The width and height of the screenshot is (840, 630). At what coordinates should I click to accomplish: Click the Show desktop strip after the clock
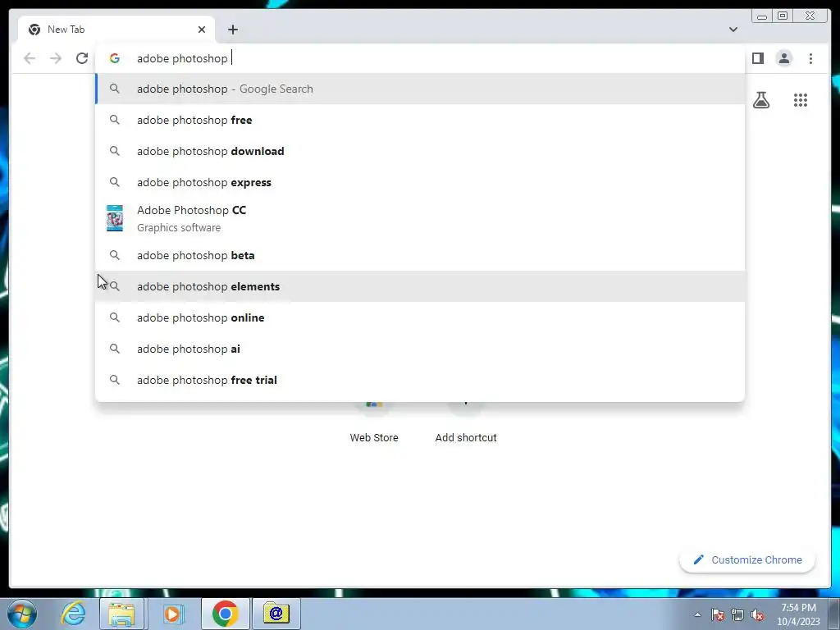834,614
